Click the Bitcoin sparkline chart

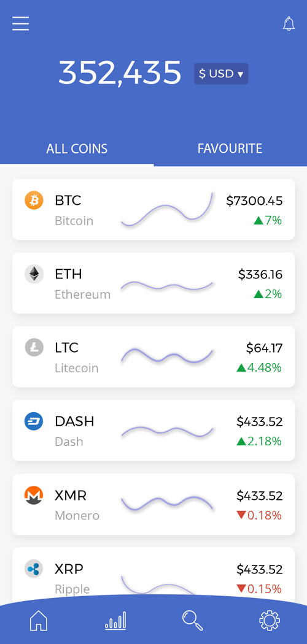pyautogui.click(x=167, y=209)
